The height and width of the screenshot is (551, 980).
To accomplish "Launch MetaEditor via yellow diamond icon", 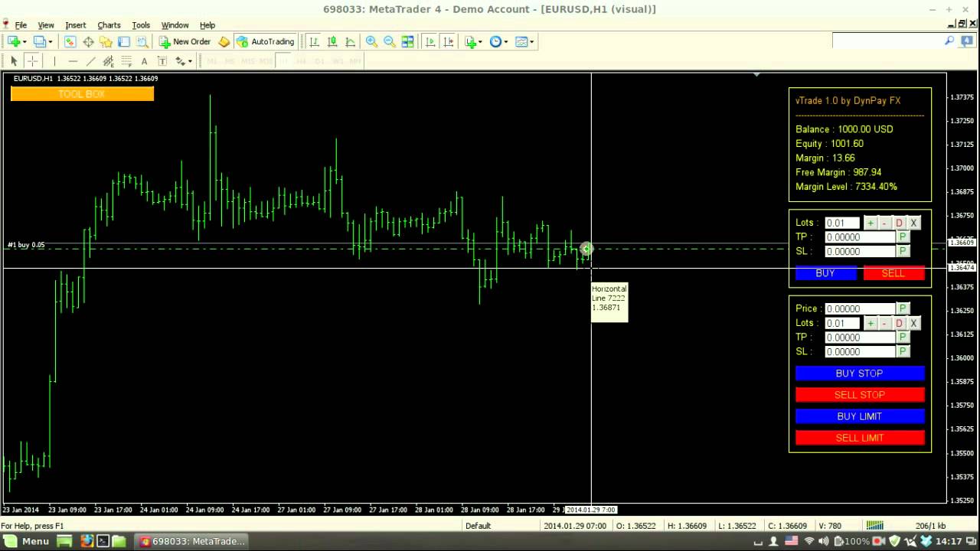I will coord(224,41).
